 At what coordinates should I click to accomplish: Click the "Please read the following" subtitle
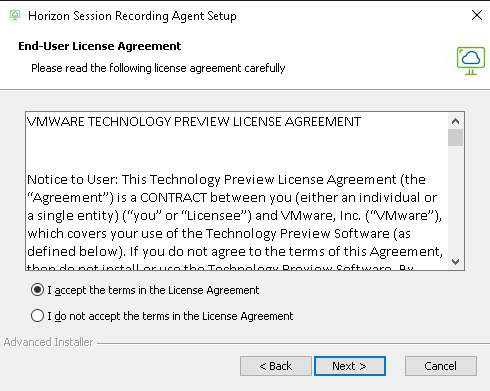tap(158, 68)
